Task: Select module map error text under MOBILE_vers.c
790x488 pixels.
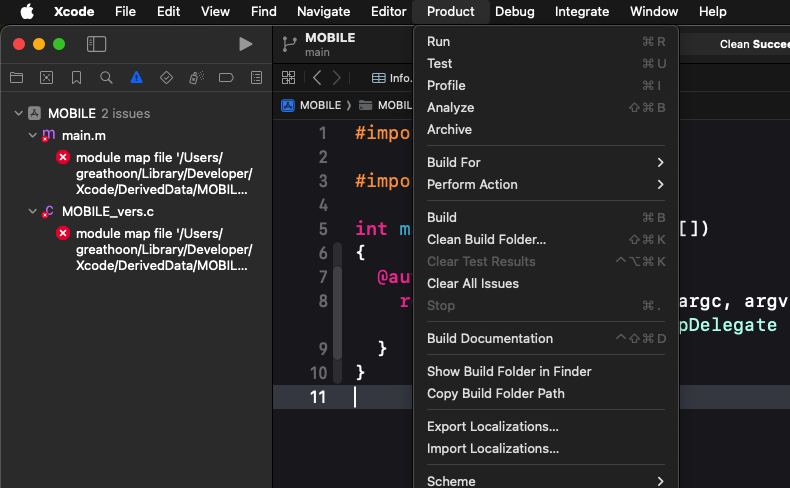Action: tap(164, 250)
